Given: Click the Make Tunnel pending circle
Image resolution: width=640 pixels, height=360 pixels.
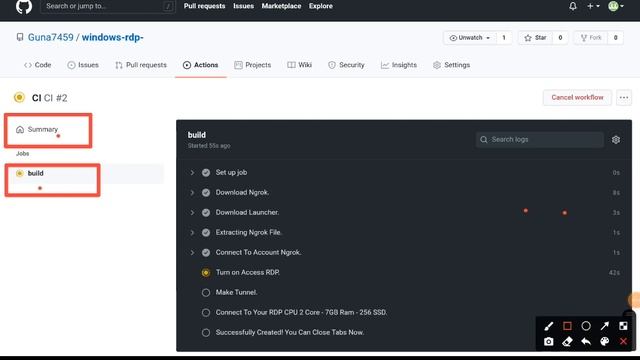Looking at the screenshot, I should [206, 293].
